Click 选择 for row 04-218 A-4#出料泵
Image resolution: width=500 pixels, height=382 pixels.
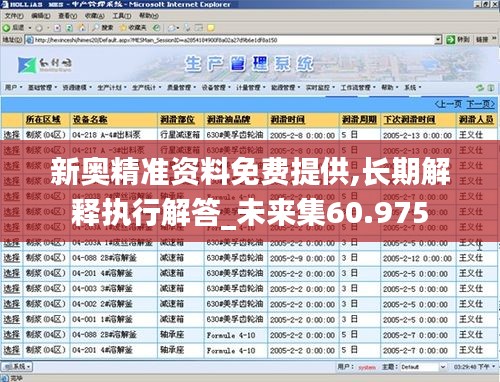[12, 135]
